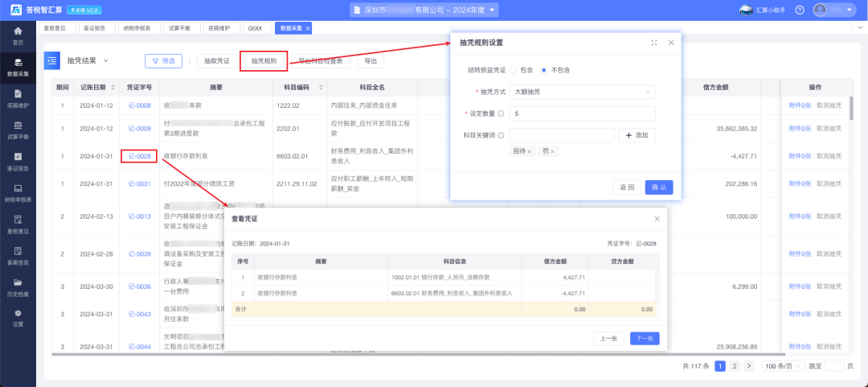Image resolution: width=868 pixels, height=387 pixels.
Task: Sort by 科目编码 column arrows
Action: pos(321,88)
